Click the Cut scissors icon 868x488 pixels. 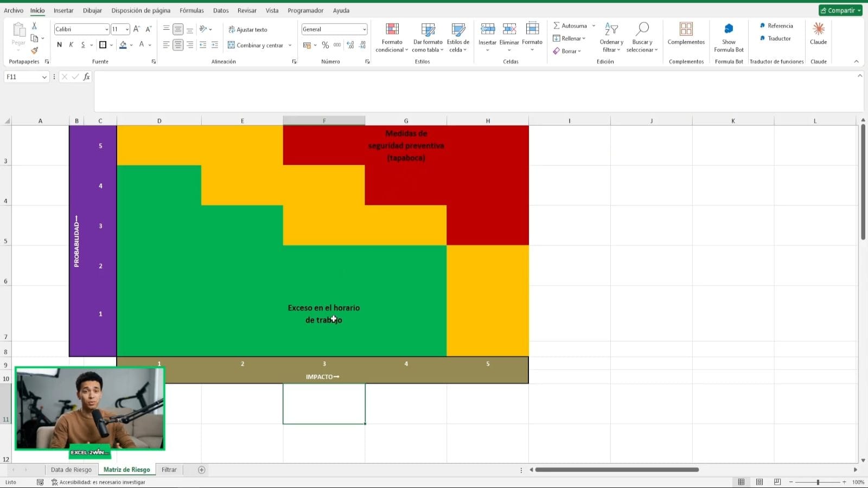point(34,26)
